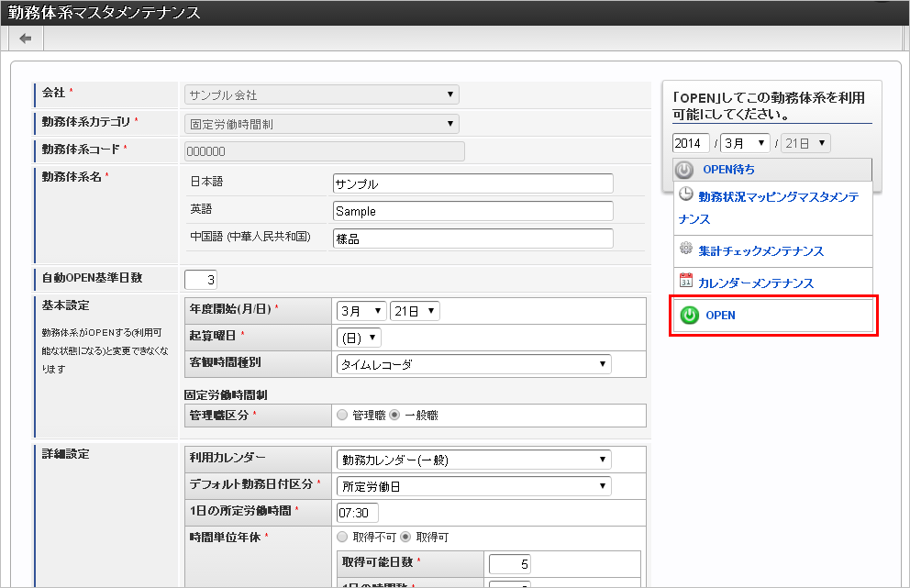Click the 勤務体系マスタメンテナンス page title
Viewport: 910px width, 588px height.
[104, 13]
